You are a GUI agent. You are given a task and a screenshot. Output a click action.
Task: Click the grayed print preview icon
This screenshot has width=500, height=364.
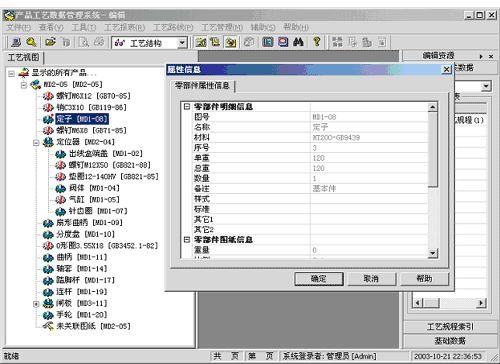pos(84,42)
